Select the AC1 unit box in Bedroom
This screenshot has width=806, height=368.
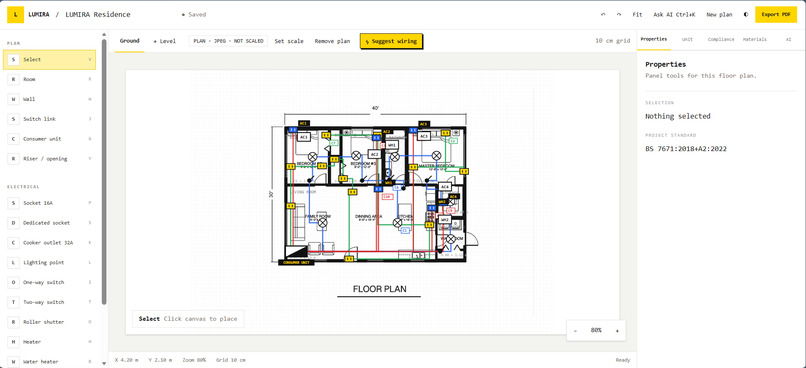tap(304, 137)
